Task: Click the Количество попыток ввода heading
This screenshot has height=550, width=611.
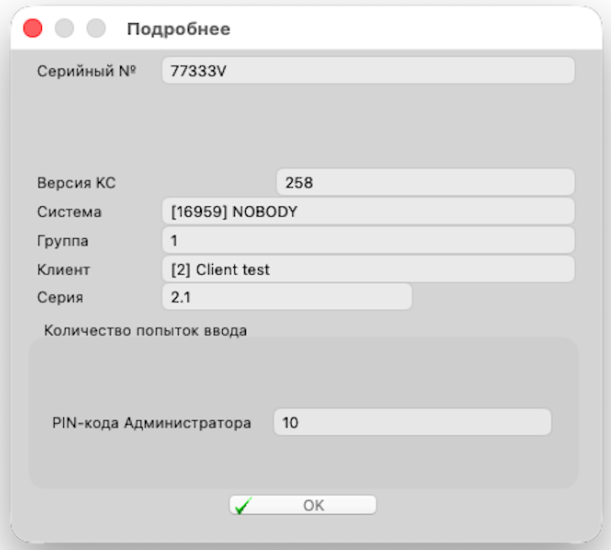Action: (x=145, y=331)
